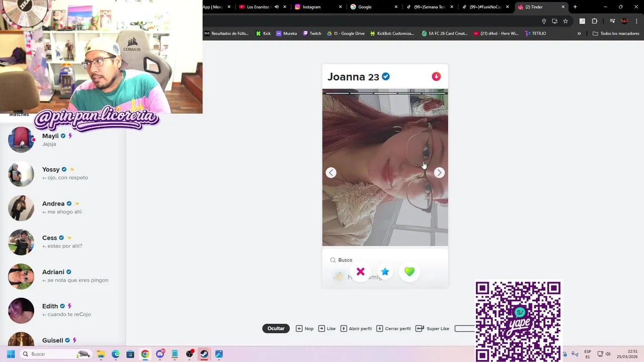Click the location pin icon in address bar
Image resolution: width=644 pixels, height=362 pixels.
coord(544,21)
